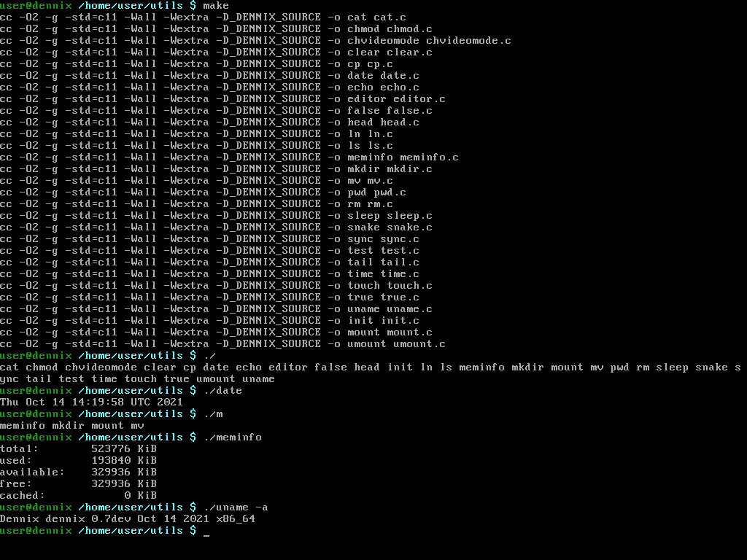Click the './m' completion command

pyautogui.click(x=213, y=414)
